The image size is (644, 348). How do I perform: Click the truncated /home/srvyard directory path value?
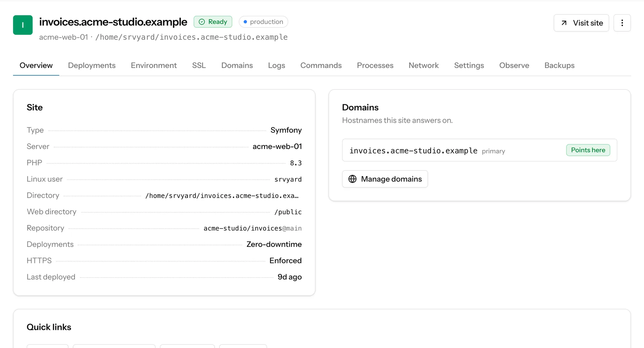(222, 196)
